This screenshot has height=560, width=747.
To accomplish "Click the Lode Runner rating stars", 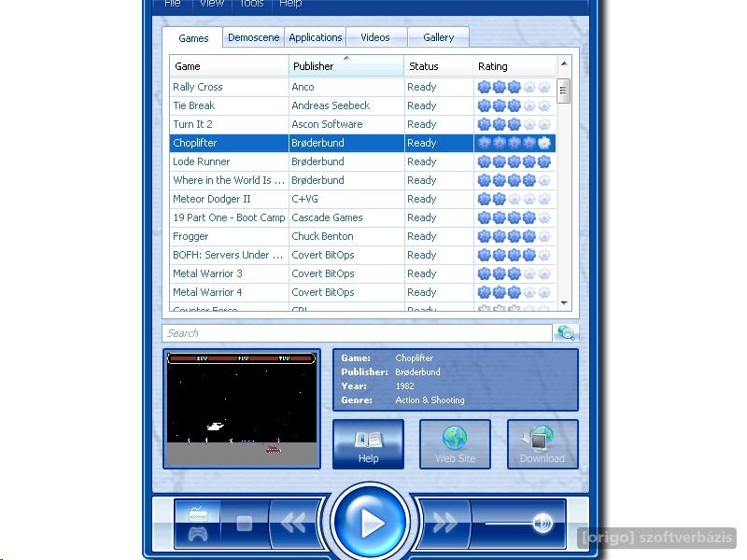I will (514, 161).
